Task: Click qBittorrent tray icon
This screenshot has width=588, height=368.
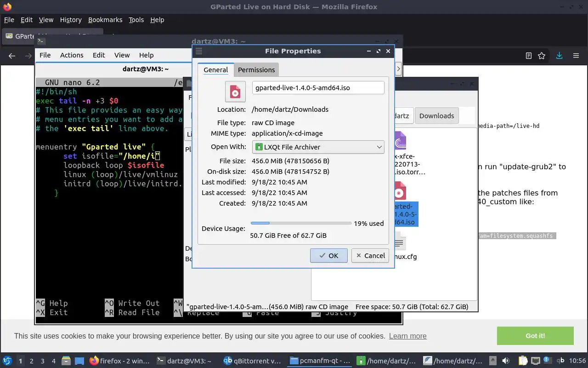Action: pos(561,361)
